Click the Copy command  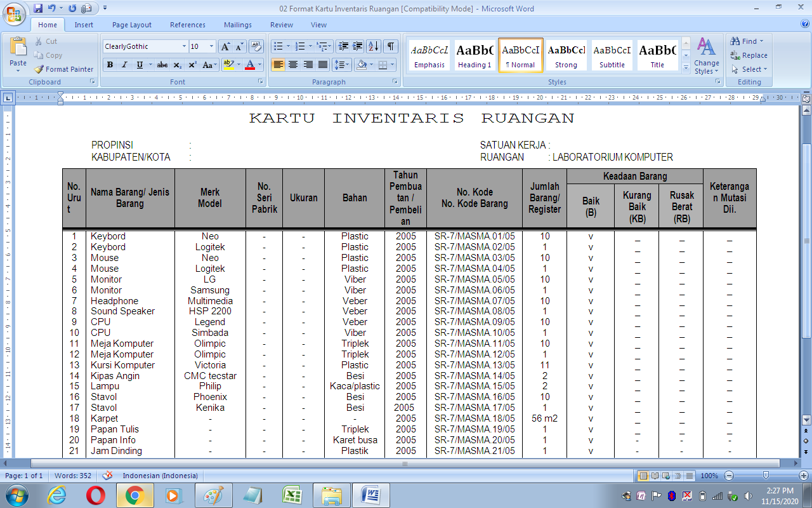coord(48,55)
